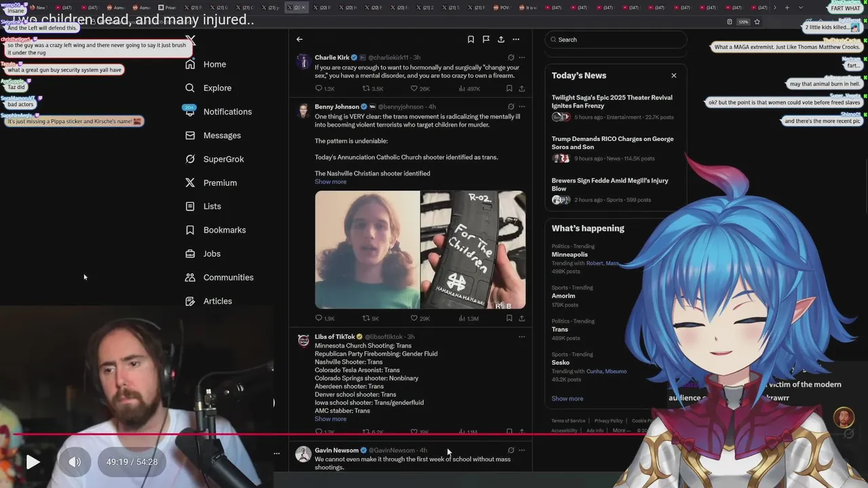View analytics of Charlie Kirk's post (497K)
Viewport: 868px width, 488px height.
click(469, 89)
